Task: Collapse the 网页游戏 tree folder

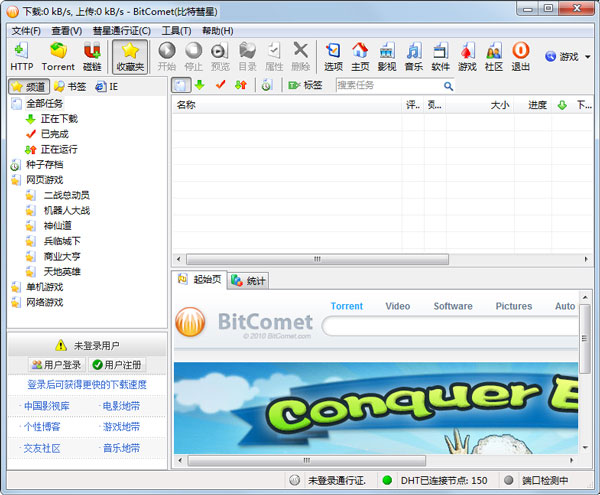Action: [16, 180]
